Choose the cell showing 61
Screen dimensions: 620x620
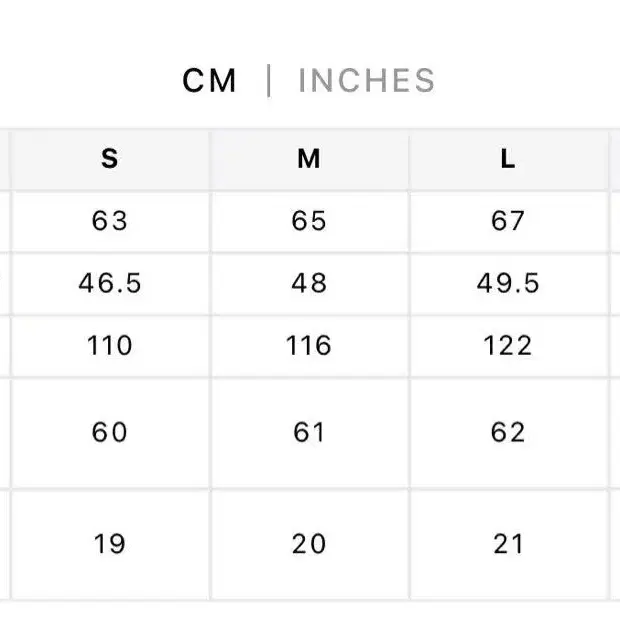pyautogui.click(x=309, y=432)
